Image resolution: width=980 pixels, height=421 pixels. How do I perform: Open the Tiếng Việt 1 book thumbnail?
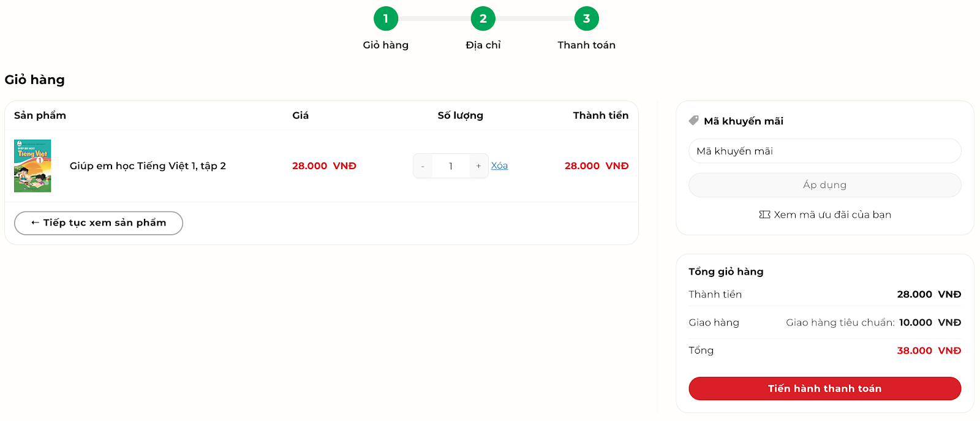[32, 166]
